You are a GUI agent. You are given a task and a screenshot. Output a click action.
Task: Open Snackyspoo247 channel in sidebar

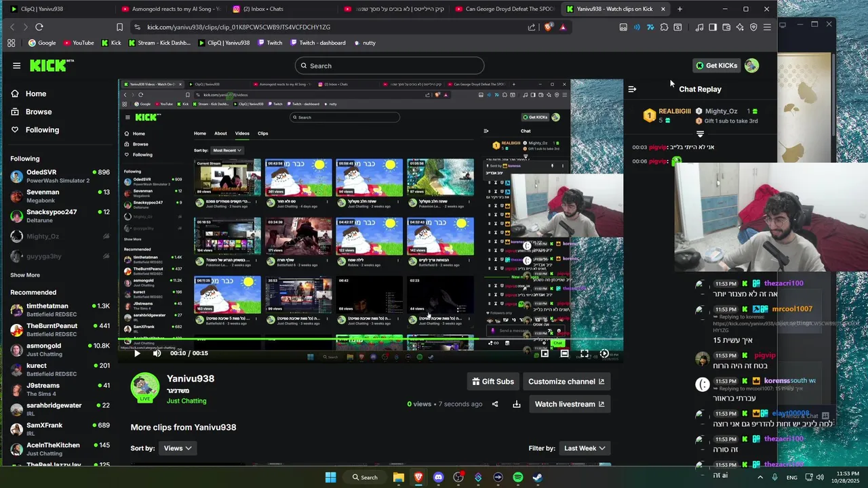[x=60, y=216]
